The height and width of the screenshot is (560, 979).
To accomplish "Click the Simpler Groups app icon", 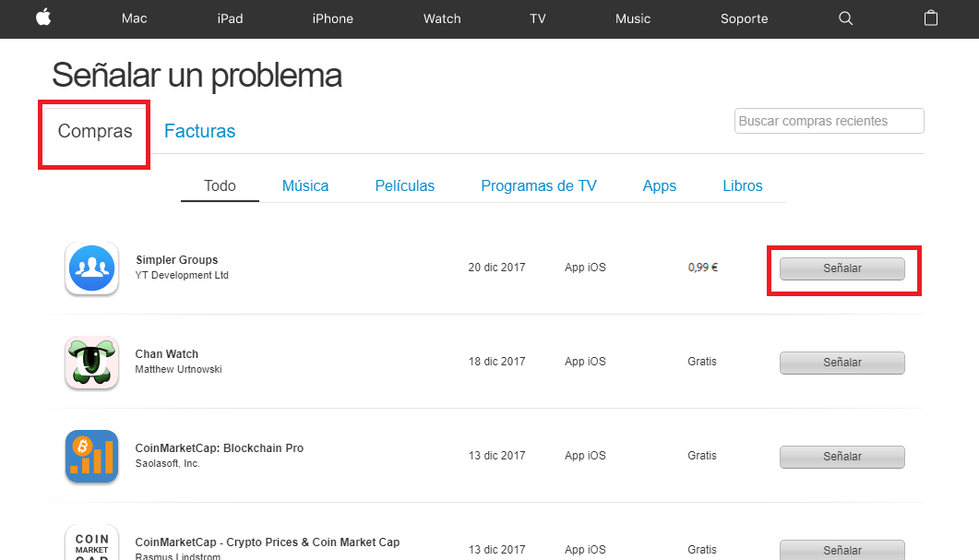I will [91, 268].
